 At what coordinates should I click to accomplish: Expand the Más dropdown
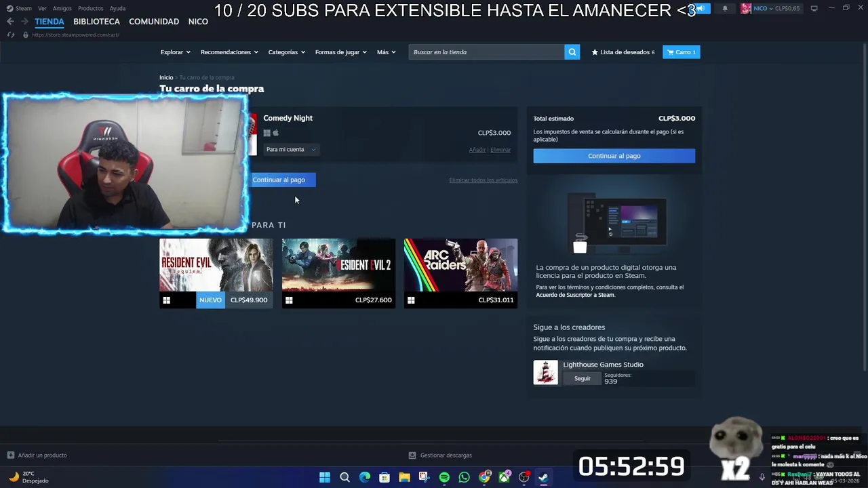[387, 52]
